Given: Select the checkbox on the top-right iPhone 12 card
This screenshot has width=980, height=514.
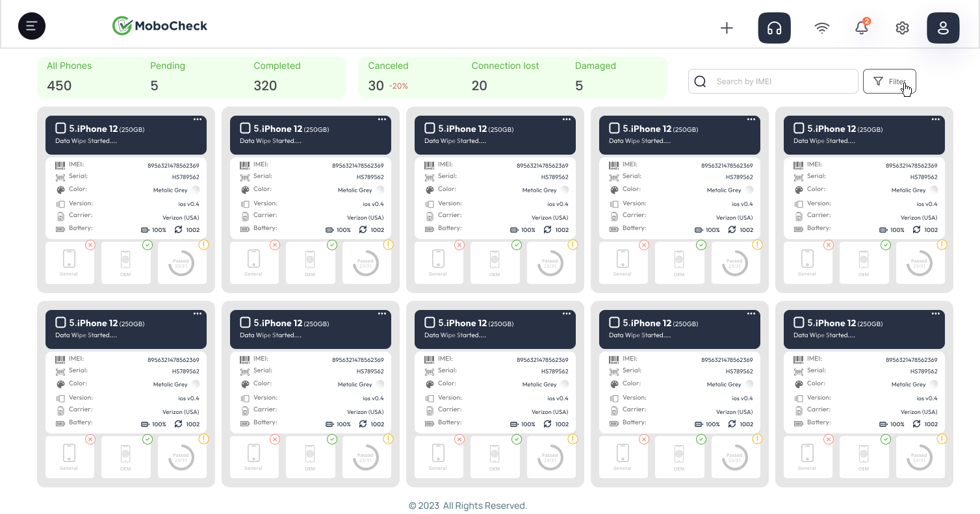Looking at the screenshot, I should [799, 128].
